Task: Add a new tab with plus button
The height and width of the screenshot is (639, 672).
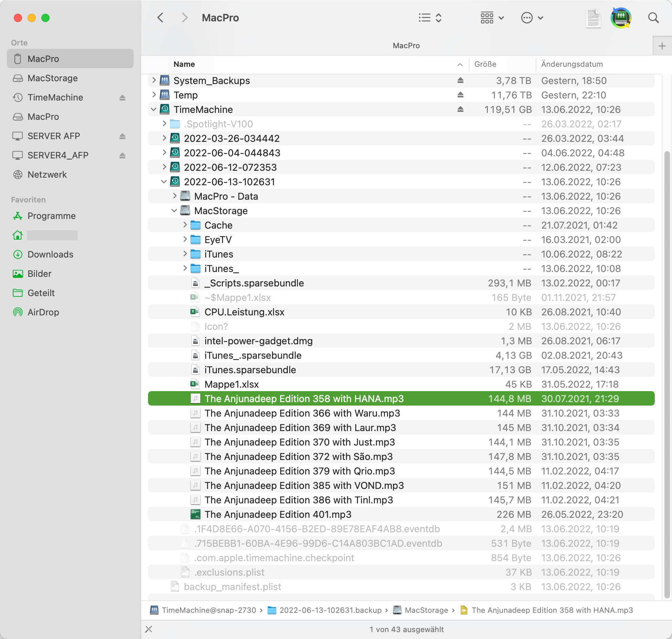Action: click(x=662, y=46)
